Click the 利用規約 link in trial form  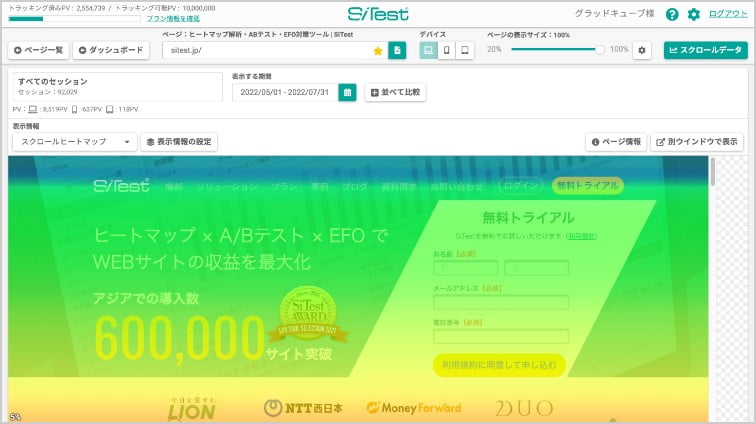582,236
